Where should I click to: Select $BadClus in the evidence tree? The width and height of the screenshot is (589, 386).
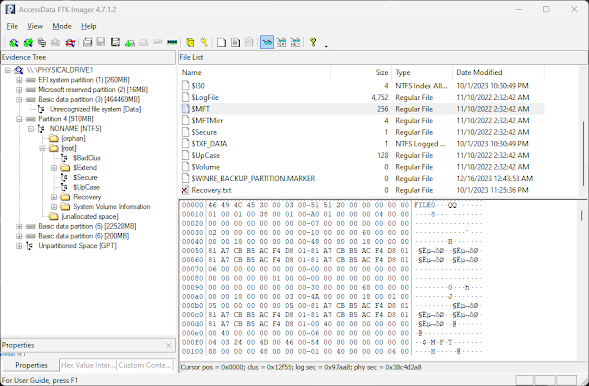87,158
